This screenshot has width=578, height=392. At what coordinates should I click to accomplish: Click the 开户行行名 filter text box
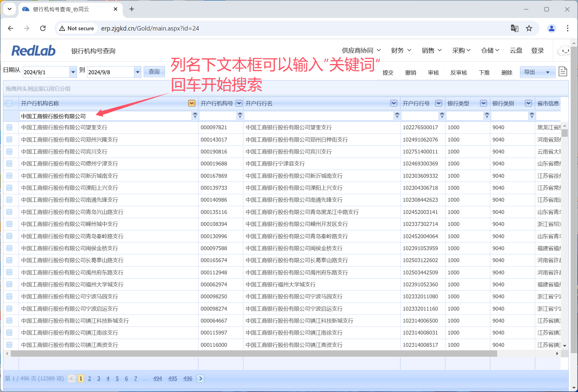pos(319,116)
